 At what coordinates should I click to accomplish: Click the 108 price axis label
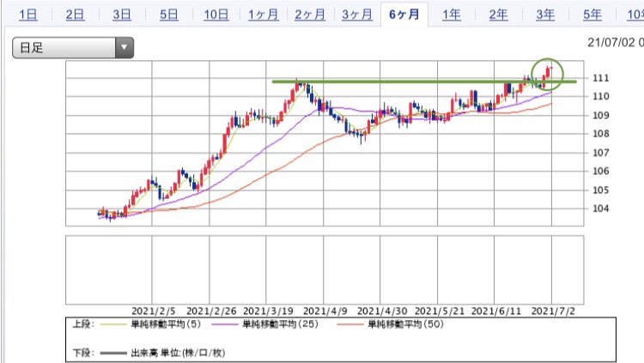[x=600, y=134]
